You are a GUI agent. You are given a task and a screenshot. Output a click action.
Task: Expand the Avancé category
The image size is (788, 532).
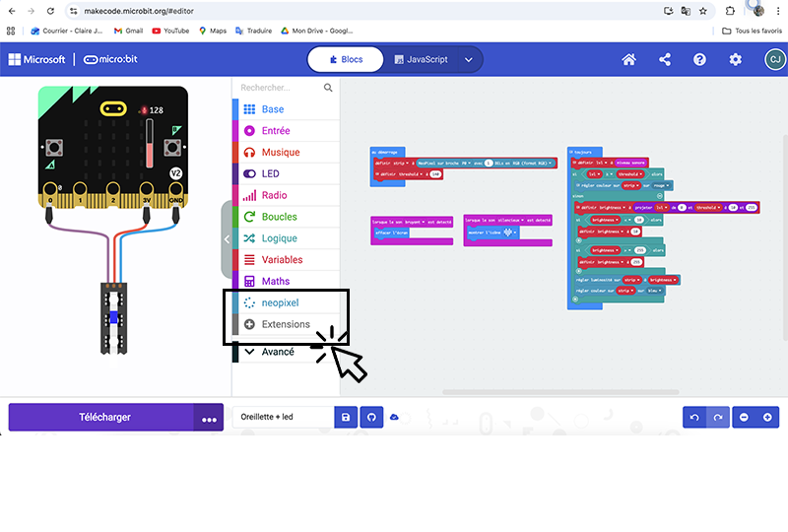pos(277,352)
